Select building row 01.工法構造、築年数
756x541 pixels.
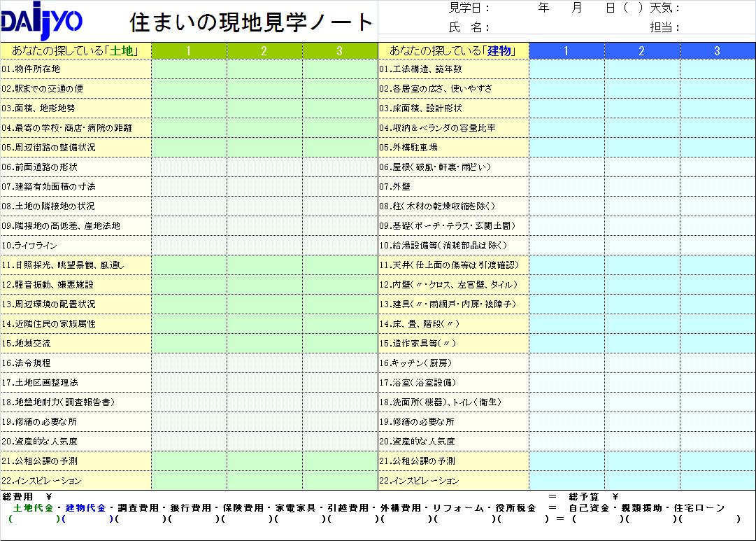pyautogui.click(x=453, y=69)
